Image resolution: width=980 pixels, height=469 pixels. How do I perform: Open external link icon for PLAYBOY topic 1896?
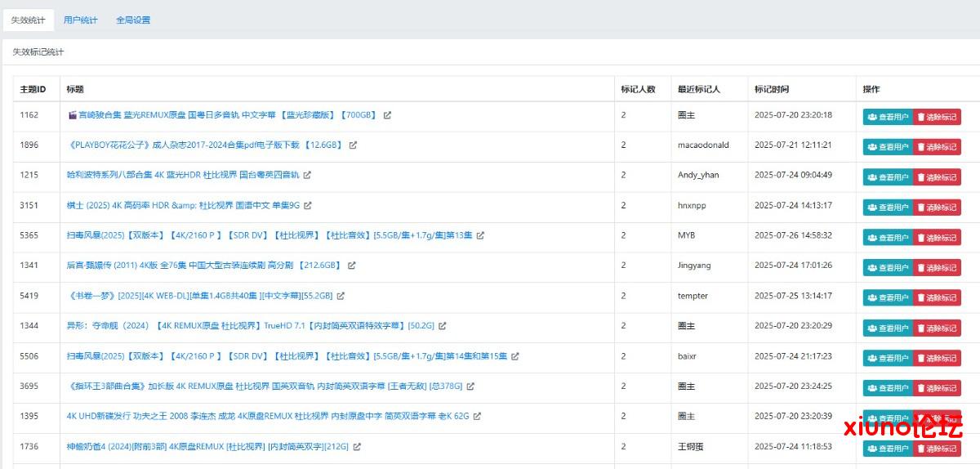point(353,145)
